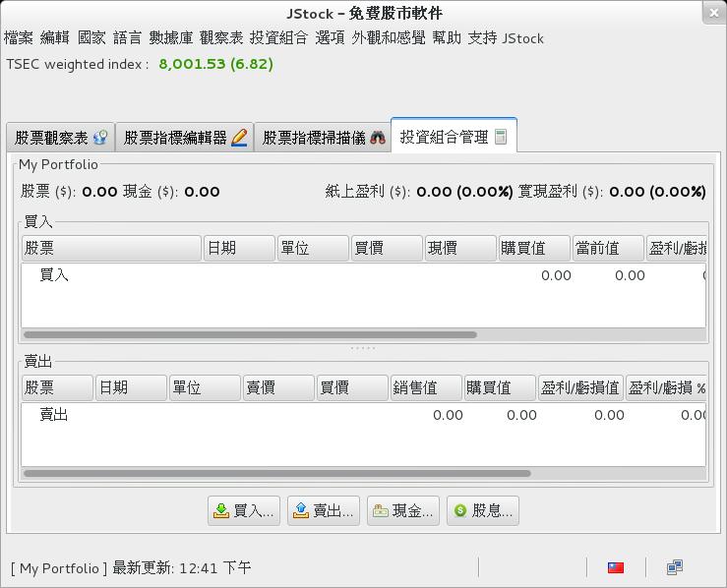727x588 pixels.
Task: Open the 語言 menu
Action: 128,38
